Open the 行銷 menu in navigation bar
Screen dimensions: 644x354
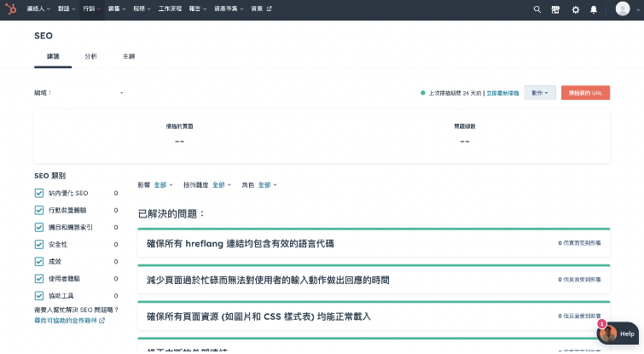coord(90,9)
